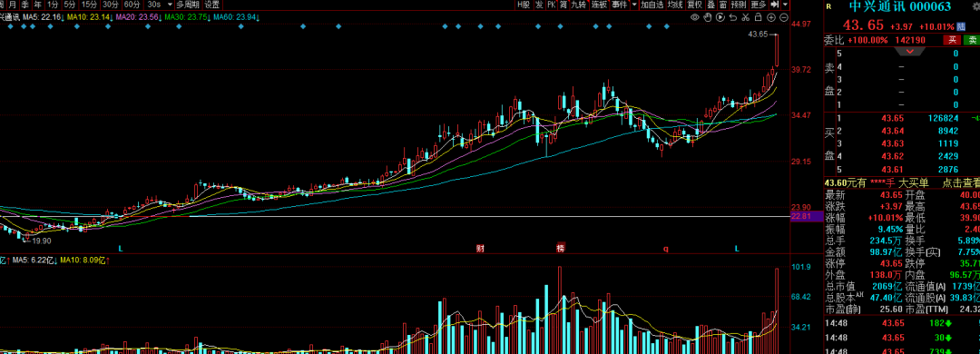Click the 加自选 button
980x354 pixels.
click(652, 5)
